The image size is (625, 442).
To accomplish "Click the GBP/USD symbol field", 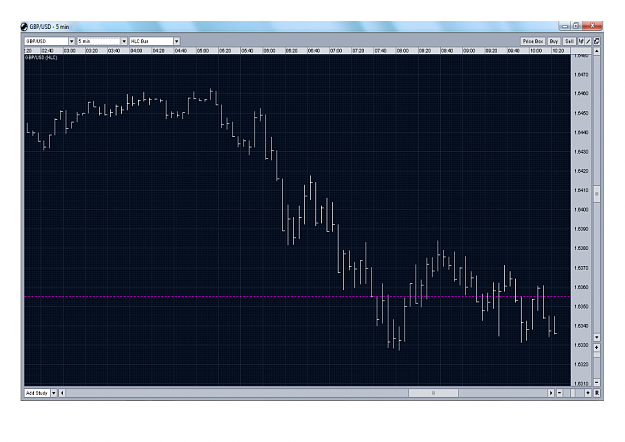I will click(46, 41).
